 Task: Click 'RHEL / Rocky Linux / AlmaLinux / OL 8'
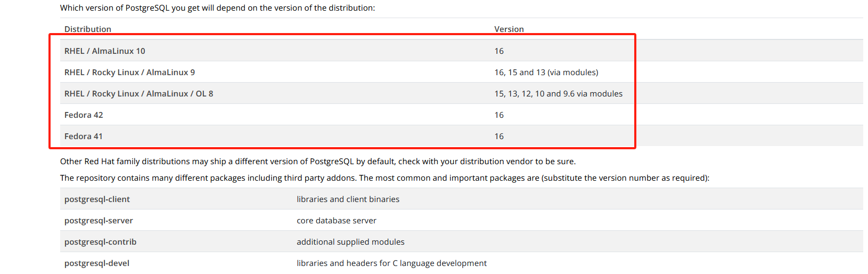tap(139, 94)
